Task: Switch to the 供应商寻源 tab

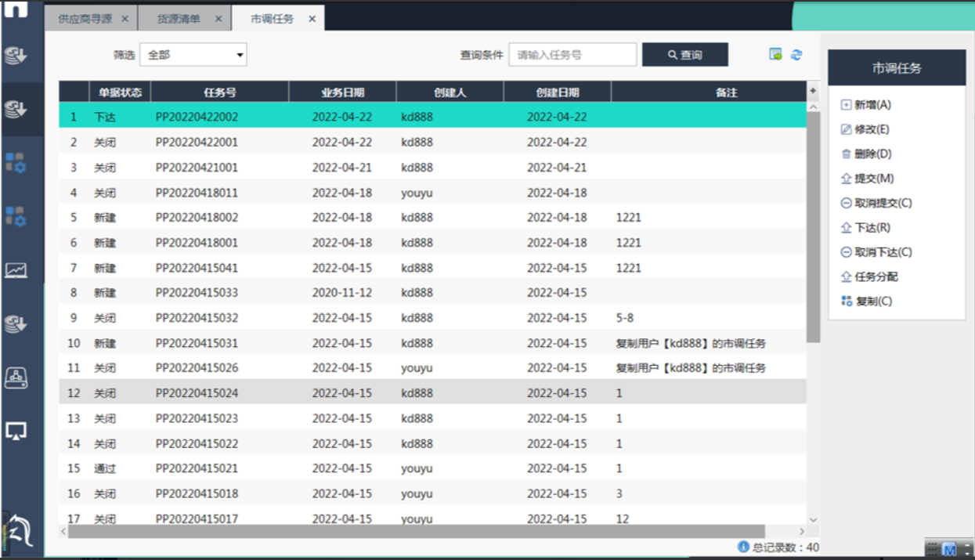Action: (x=85, y=19)
